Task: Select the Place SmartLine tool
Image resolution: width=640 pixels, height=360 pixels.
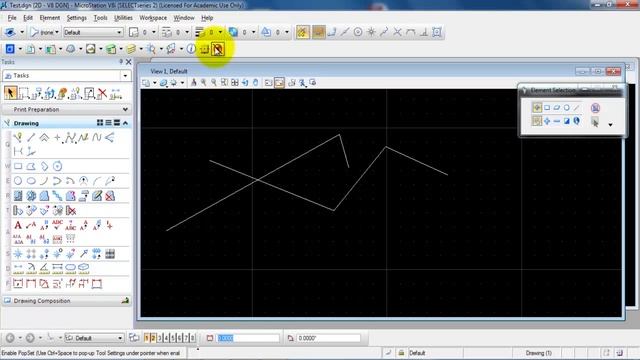Action: [x=18, y=138]
